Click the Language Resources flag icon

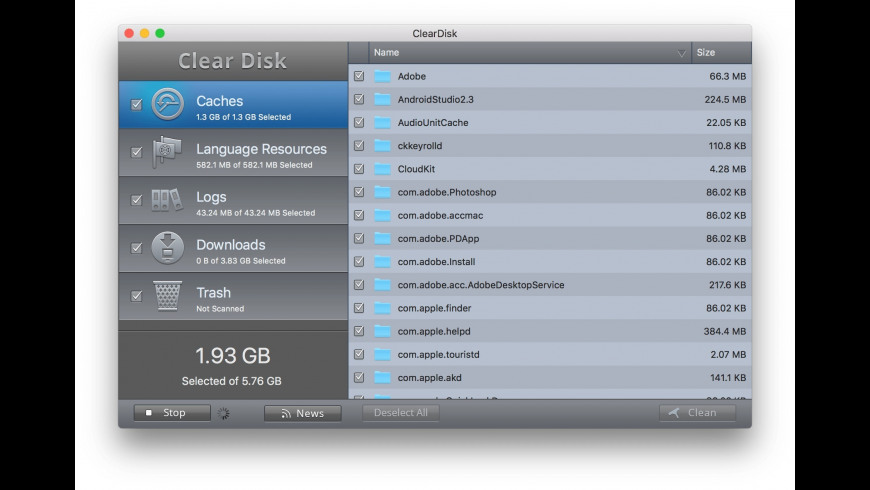pos(167,152)
